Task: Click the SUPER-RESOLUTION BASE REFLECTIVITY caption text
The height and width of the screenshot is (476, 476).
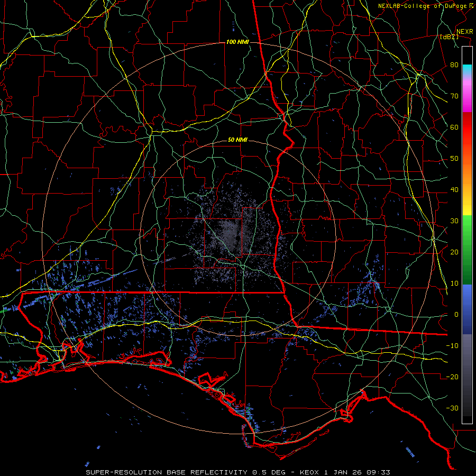Action: click(167, 472)
